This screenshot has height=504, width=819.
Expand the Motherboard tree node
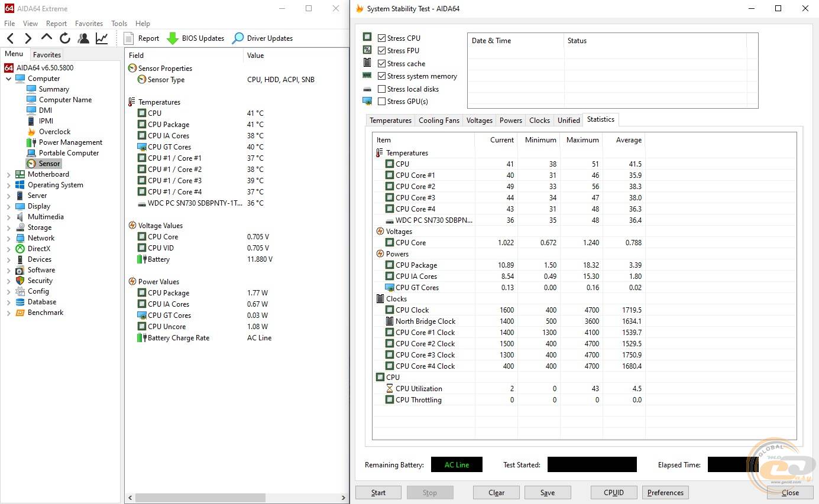[x=8, y=174]
